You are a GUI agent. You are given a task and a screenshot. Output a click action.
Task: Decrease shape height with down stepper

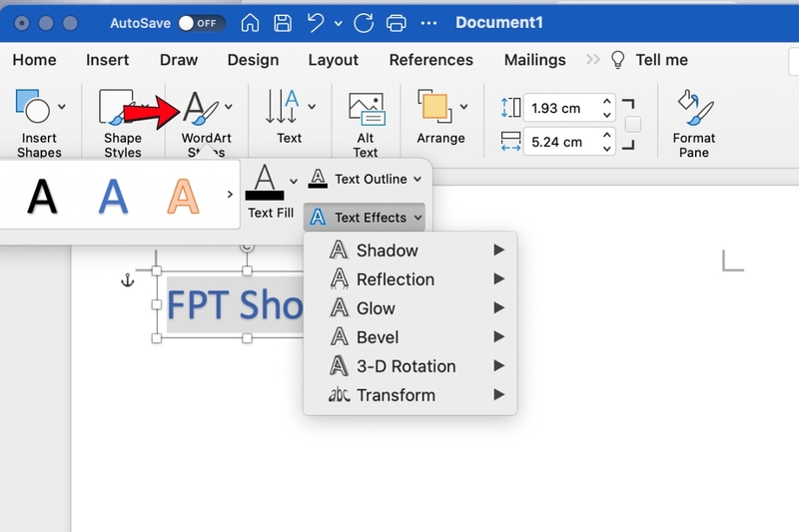click(x=606, y=115)
